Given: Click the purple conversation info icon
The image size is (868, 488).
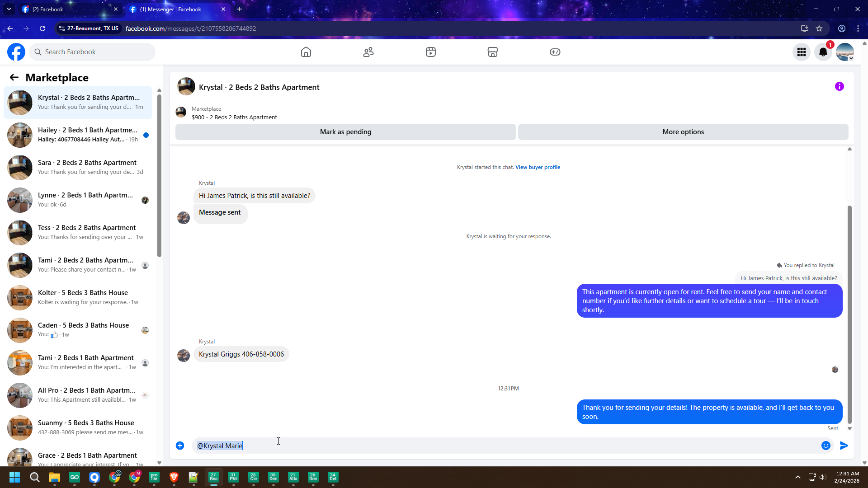Looking at the screenshot, I should click(840, 86).
